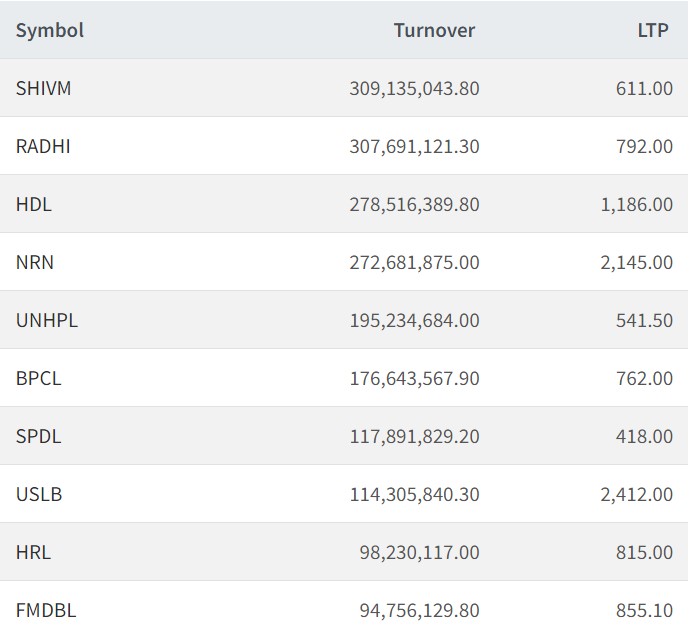
Task: Open the BPCL symbol page
Action: point(39,378)
